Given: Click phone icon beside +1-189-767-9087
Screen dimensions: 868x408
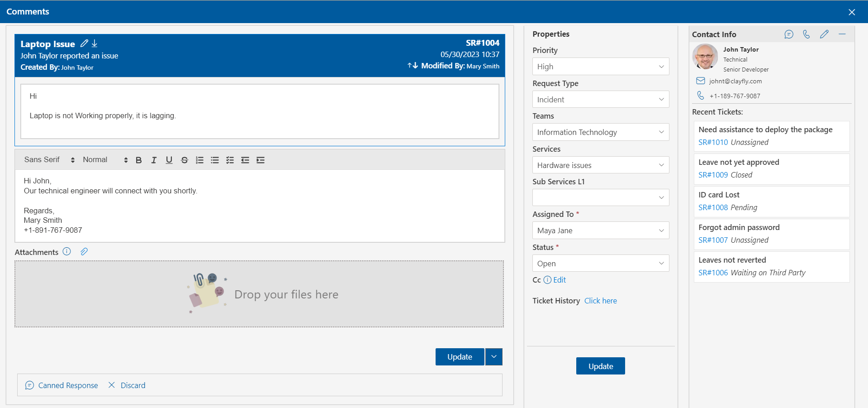Looking at the screenshot, I should point(701,96).
